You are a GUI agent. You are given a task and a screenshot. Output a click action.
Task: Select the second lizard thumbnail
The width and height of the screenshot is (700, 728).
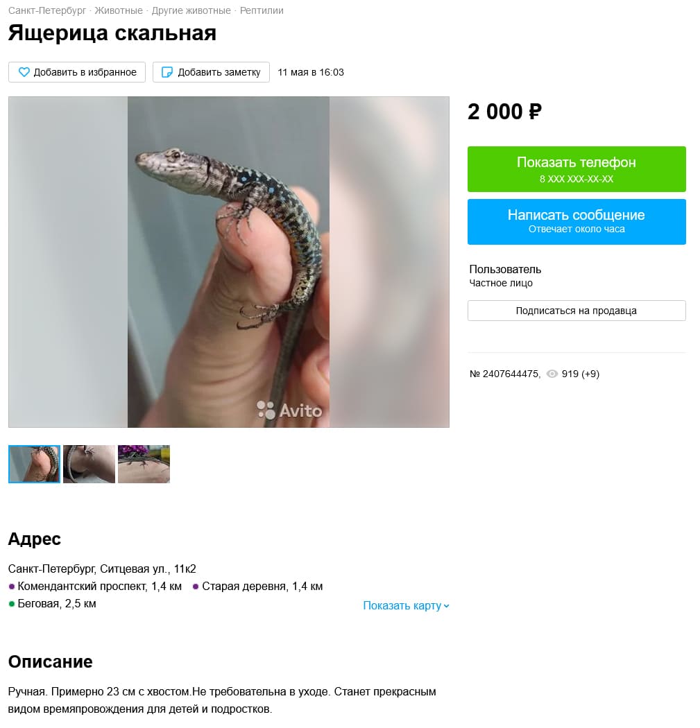pyautogui.click(x=89, y=465)
